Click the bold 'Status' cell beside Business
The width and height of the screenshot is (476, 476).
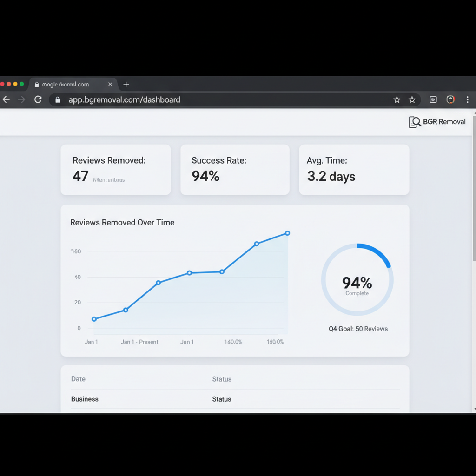222,399
